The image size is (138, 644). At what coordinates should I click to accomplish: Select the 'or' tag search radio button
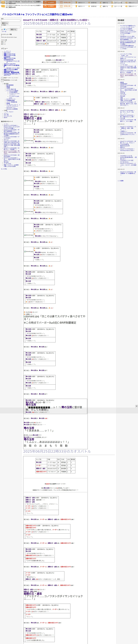coord(8,29)
